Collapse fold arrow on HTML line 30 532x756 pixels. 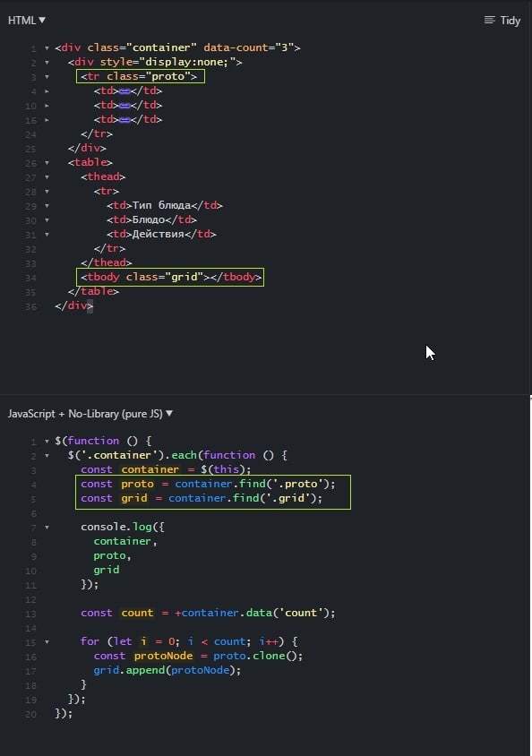click(x=47, y=219)
